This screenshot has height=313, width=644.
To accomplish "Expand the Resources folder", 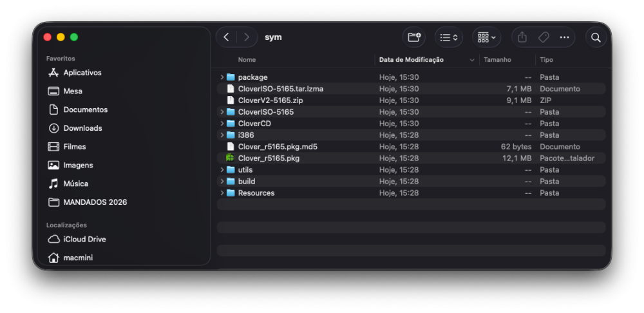I will (x=222, y=193).
